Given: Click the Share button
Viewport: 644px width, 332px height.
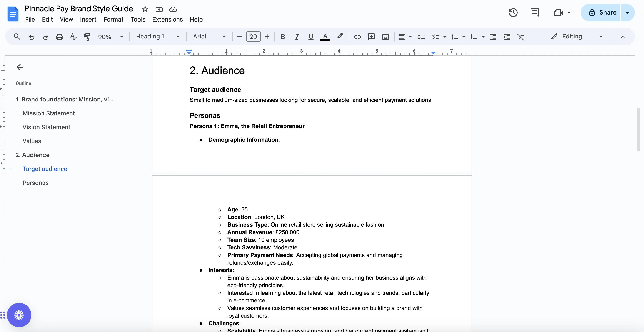Looking at the screenshot, I should pyautogui.click(x=602, y=12).
